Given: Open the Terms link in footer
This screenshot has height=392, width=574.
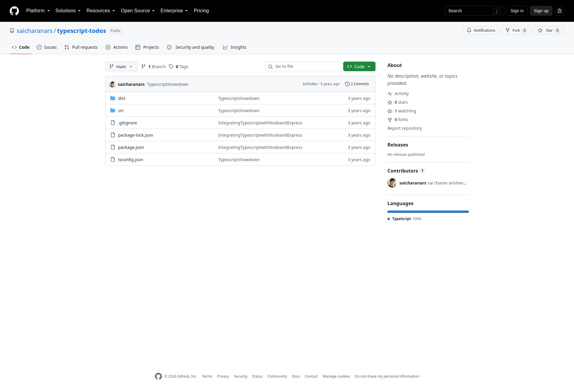Looking at the screenshot, I should click(207, 376).
